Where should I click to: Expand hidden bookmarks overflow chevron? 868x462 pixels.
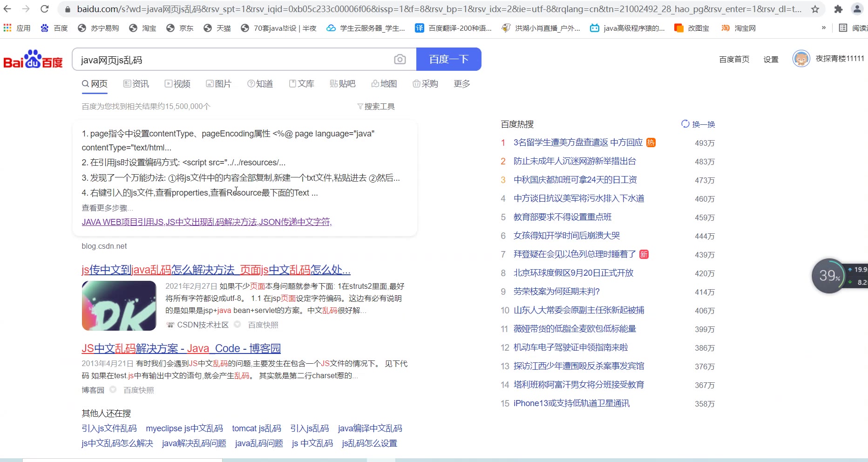(x=823, y=28)
